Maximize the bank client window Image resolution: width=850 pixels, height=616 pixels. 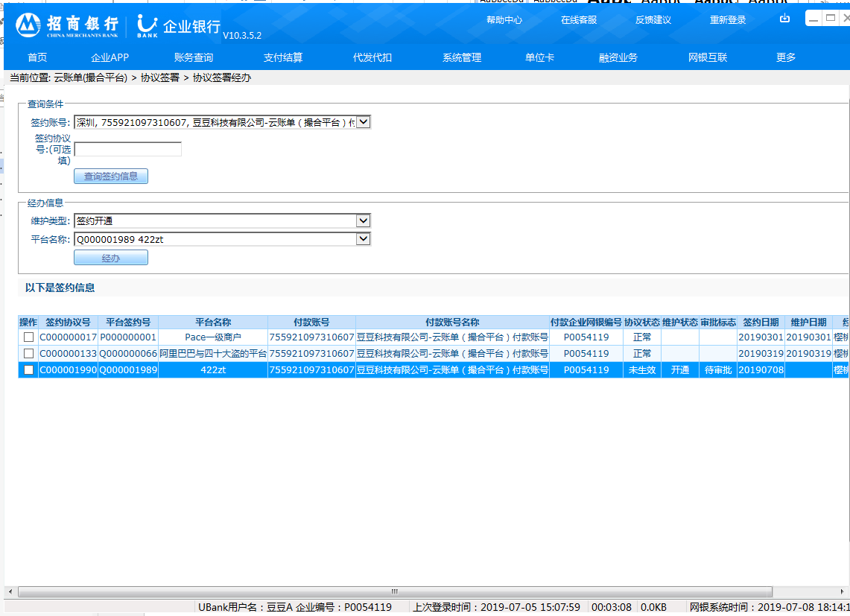(x=830, y=18)
